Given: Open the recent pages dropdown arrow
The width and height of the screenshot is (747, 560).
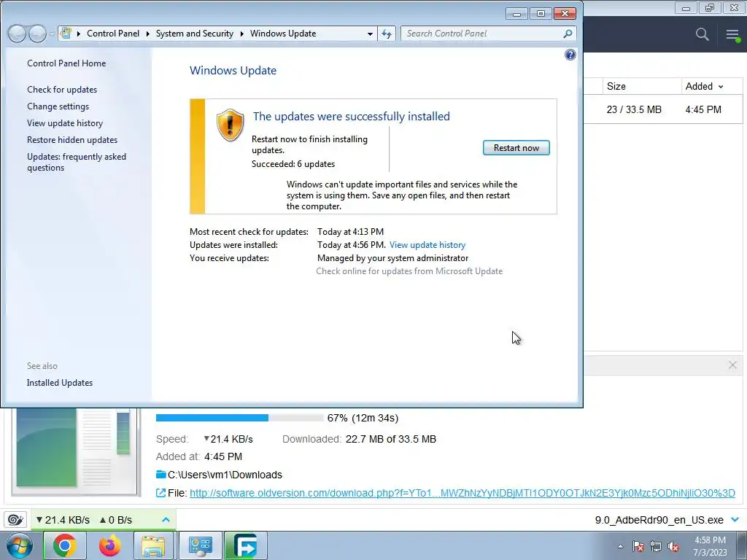Looking at the screenshot, I should pyautogui.click(x=52, y=34).
